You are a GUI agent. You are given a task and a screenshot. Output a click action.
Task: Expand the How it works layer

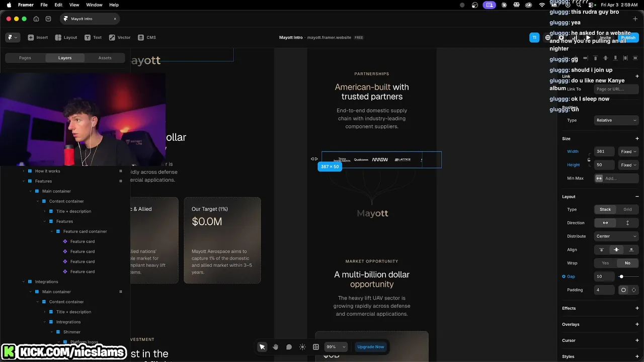(x=23, y=171)
